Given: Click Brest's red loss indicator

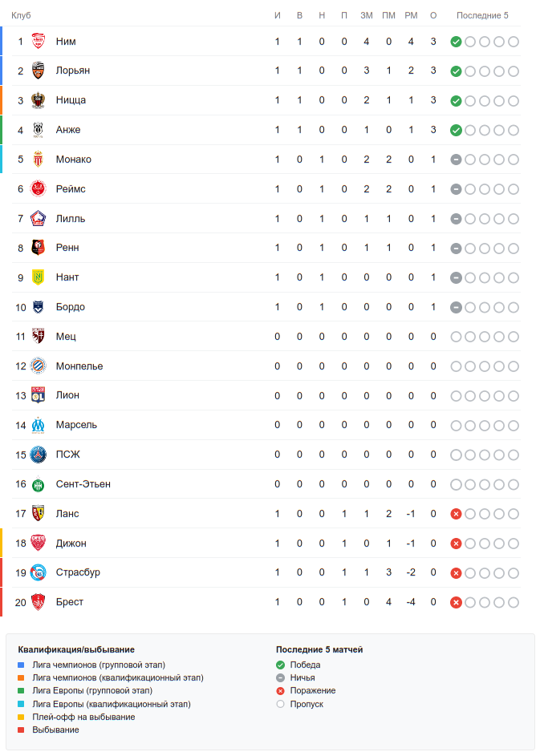Looking at the screenshot, I should point(456,602).
